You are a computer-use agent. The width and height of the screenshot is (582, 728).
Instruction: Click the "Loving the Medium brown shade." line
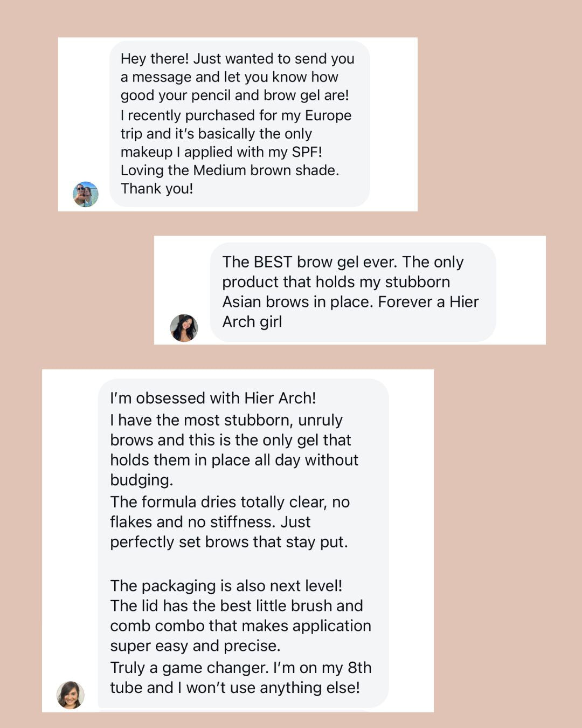pyautogui.click(x=230, y=170)
